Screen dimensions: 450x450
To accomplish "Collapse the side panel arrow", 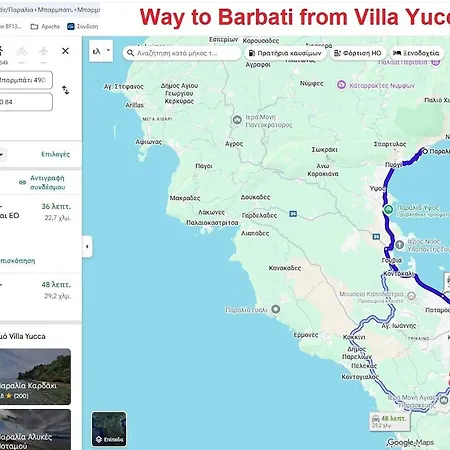I will click(87, 246).
